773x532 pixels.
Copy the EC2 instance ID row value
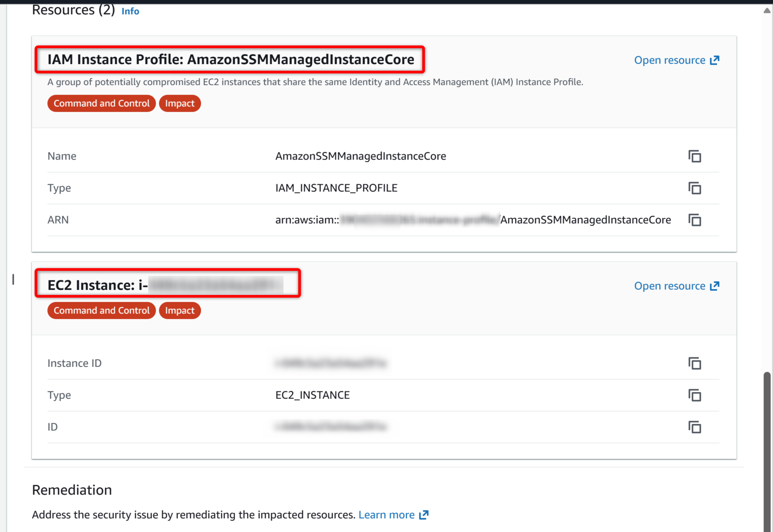[695, 427]
